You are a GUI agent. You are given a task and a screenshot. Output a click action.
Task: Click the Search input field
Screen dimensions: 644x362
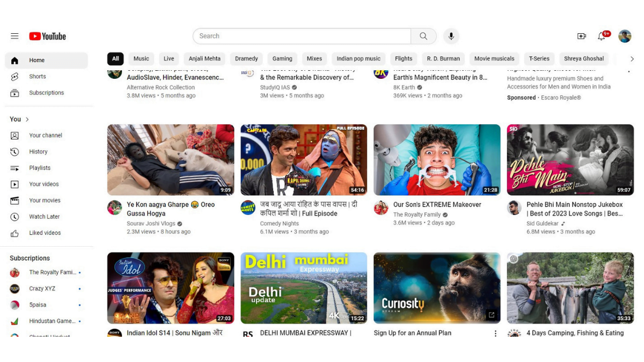pyautogui.click(x=302, y=36)
